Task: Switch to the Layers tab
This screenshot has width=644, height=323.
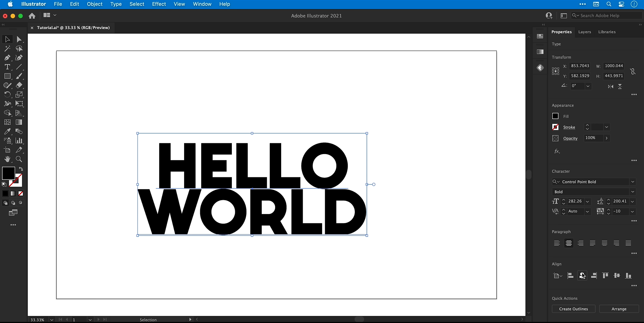Action: 585,32
